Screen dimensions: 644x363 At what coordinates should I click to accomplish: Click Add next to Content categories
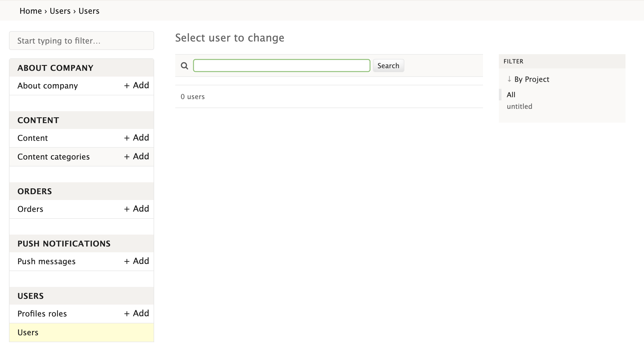(137, 157)
